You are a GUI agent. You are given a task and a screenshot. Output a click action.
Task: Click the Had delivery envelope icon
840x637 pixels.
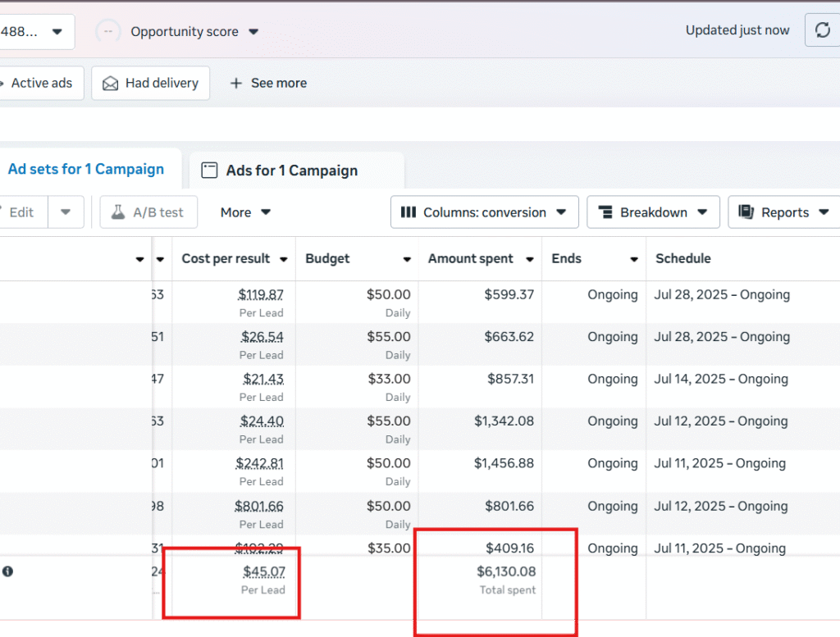110,84
